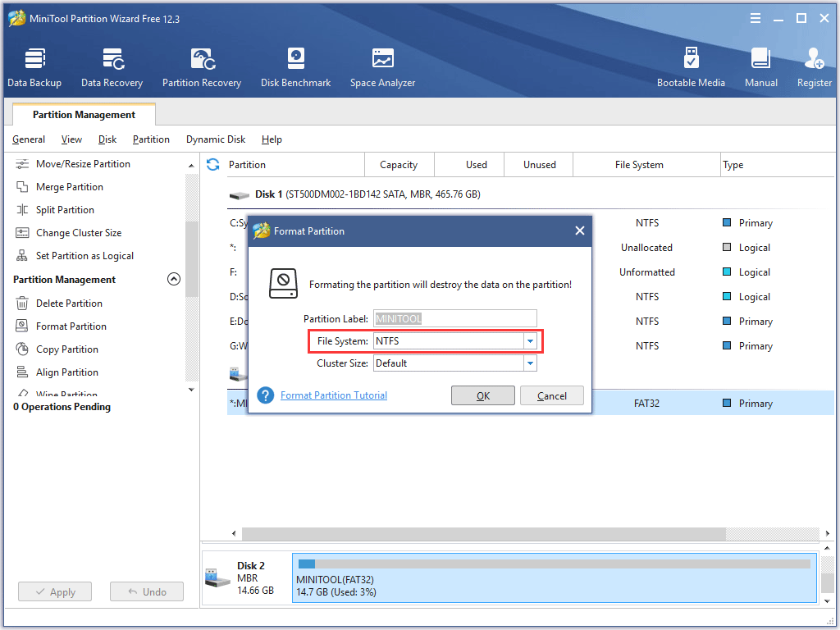Click the FAT32 row Primary color square
Image resolution: width=840 pixels, height=630 pixels.
coord(727,402)
